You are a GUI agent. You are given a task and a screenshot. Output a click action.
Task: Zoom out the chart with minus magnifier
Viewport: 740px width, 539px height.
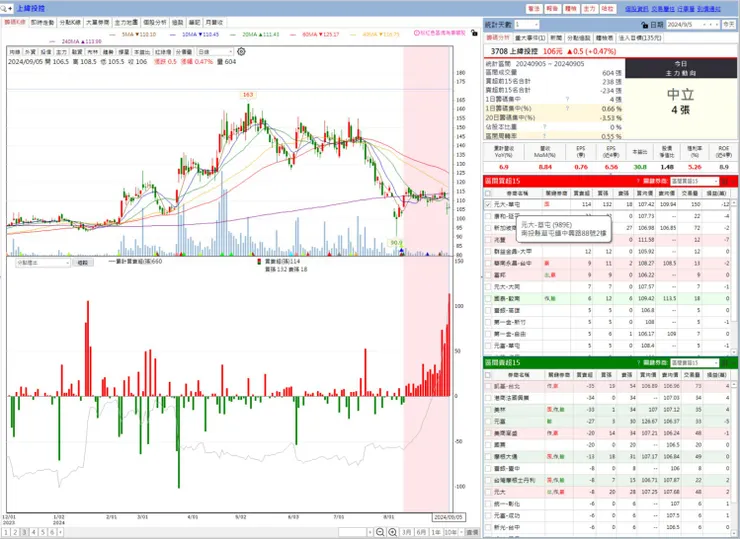pos(380,532)
